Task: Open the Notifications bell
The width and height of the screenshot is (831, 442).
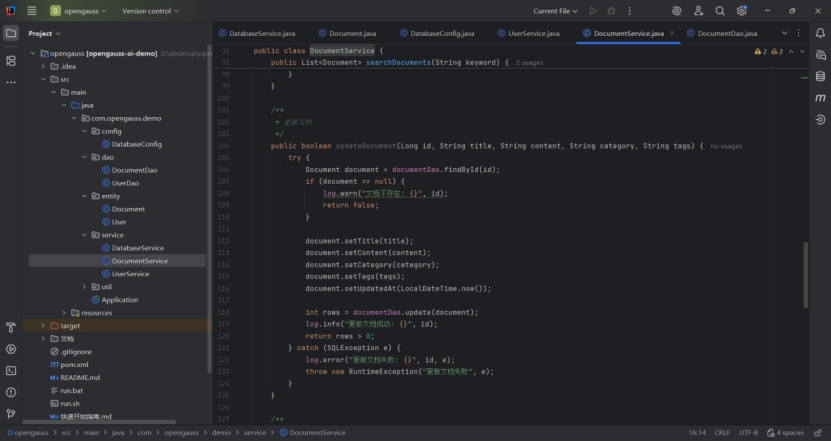Action: tap(820, 33)
